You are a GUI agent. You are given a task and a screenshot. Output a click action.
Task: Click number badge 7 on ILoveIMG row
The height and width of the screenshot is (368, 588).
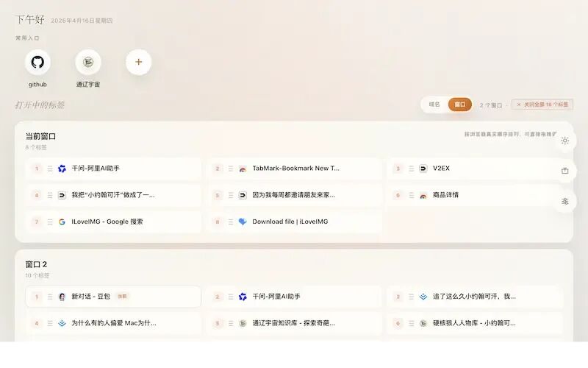tap(37, 222)
